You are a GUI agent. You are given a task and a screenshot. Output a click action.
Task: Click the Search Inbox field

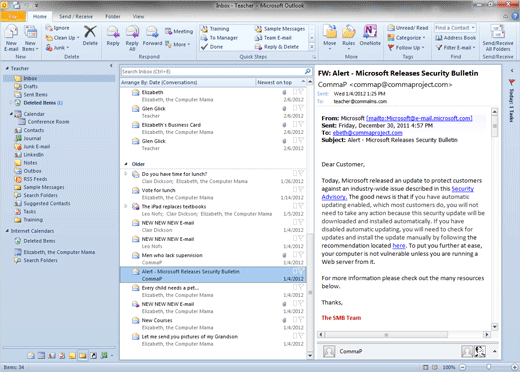[x=213, y=71]
